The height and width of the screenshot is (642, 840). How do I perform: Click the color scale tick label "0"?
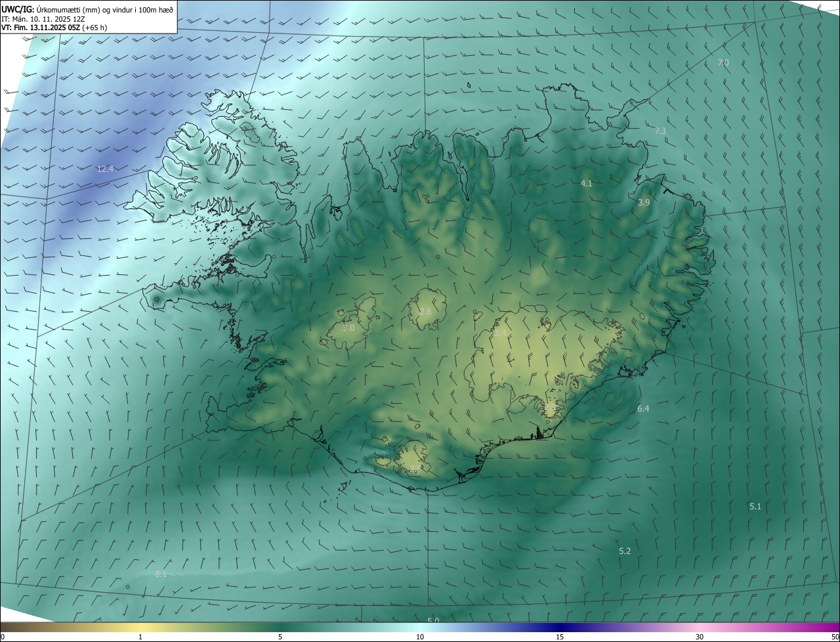pos(3,637)
